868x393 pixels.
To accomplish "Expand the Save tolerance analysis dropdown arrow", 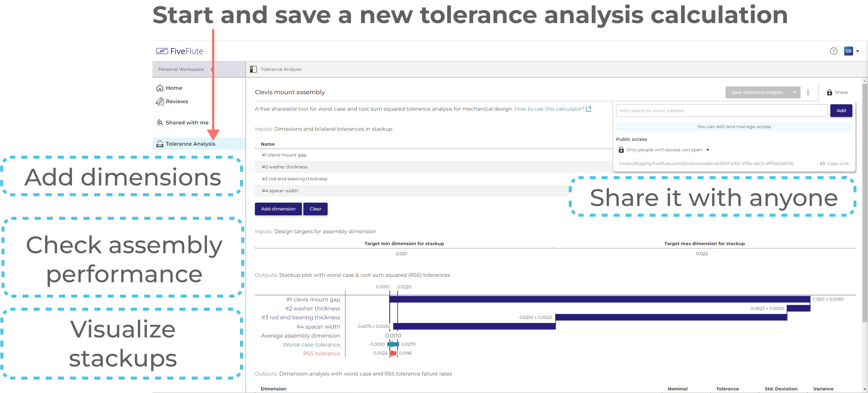I will 795,92.
